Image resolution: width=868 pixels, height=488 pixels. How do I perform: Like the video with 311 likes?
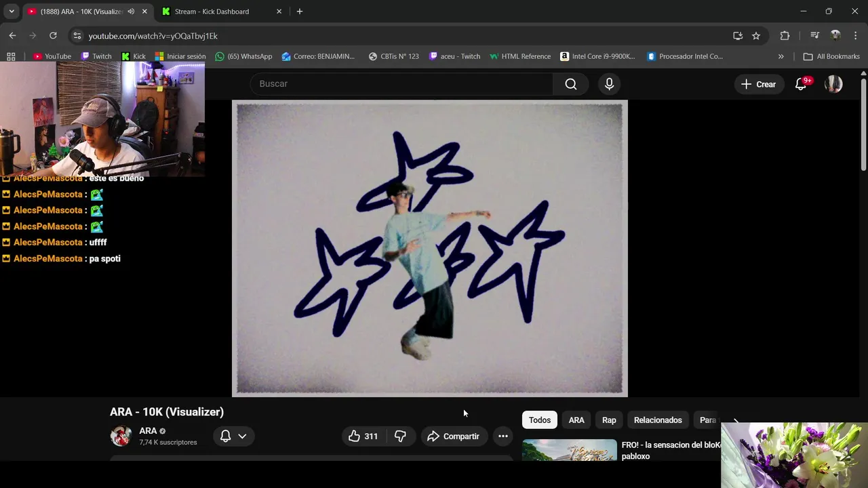tap(363, 436)
